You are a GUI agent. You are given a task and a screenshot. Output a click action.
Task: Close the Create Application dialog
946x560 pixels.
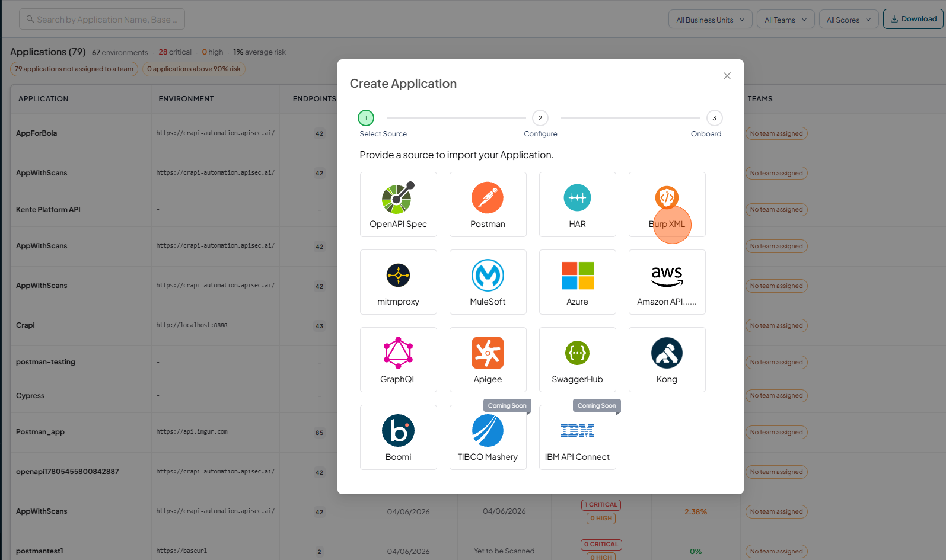pos(727,76)
